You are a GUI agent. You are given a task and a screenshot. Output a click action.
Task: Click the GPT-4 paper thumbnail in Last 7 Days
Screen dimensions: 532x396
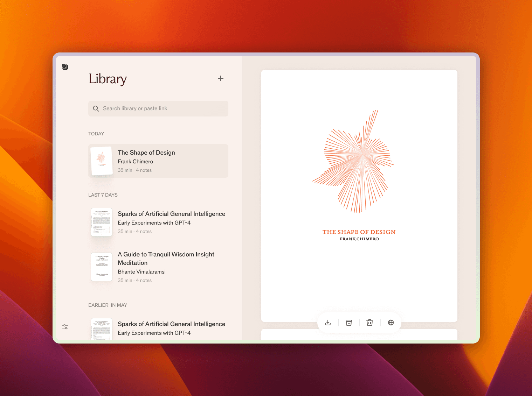pos(102,222)
